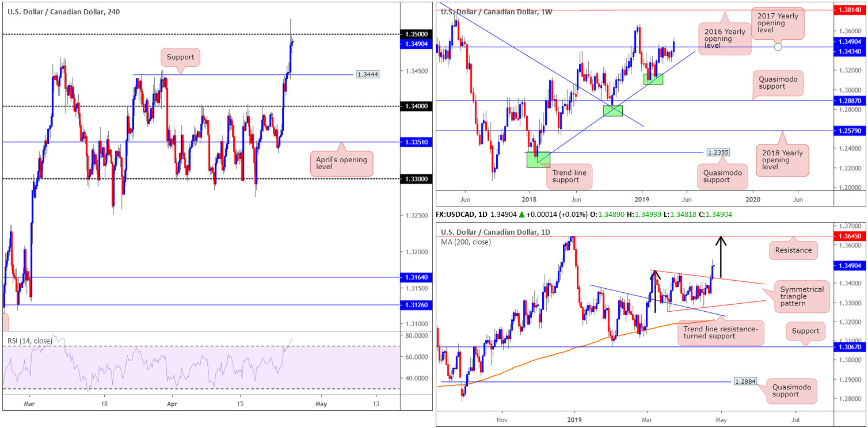Select the 1.3444 price label on 4H chart
868x428 pixels.
pyautogui.click(x=367, y=74)
